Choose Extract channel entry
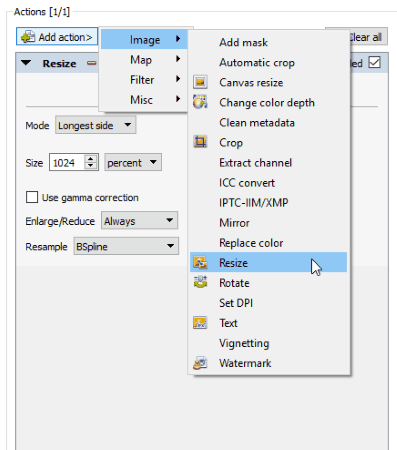This screenshot has width=397, height=450. pos(268,162)
